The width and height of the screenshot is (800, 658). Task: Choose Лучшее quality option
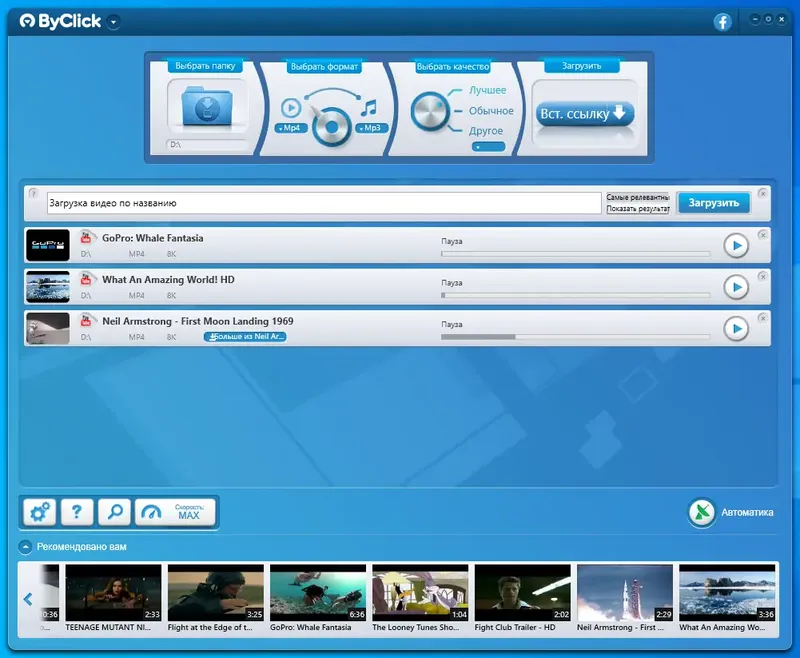coord(488,90)
